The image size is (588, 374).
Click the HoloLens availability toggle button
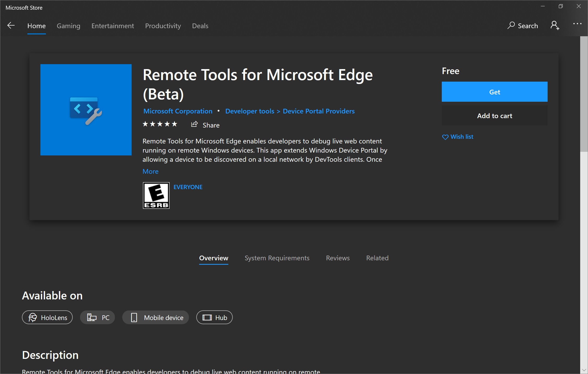pos(47,317)
